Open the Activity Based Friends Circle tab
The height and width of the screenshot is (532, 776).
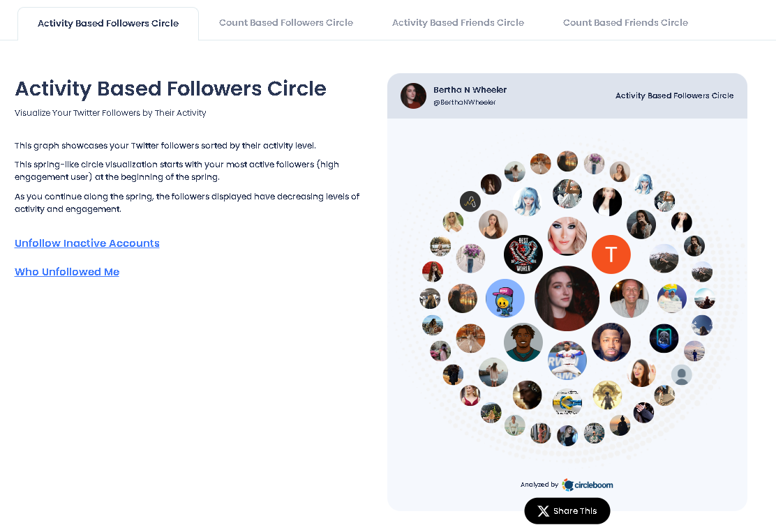coord(458,22)
